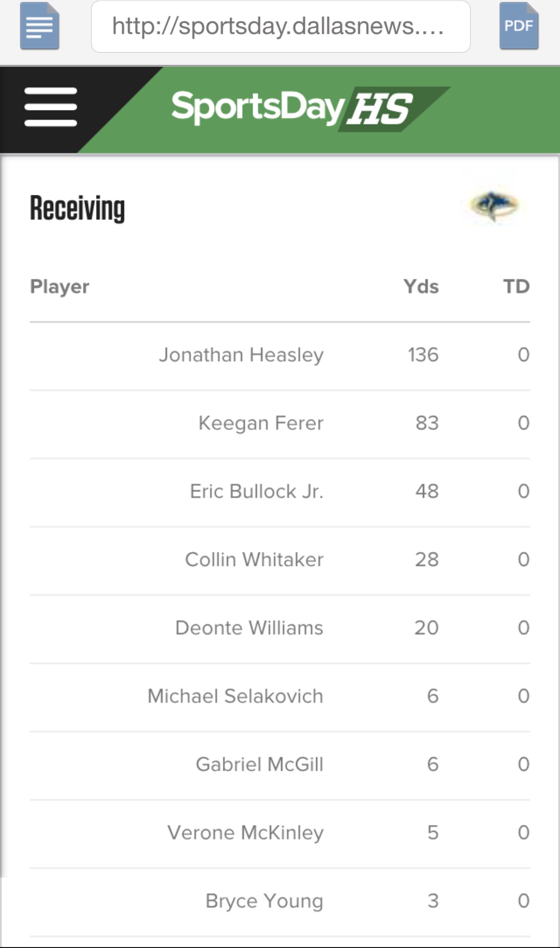Click the Receiving section heading

[77, 208]
